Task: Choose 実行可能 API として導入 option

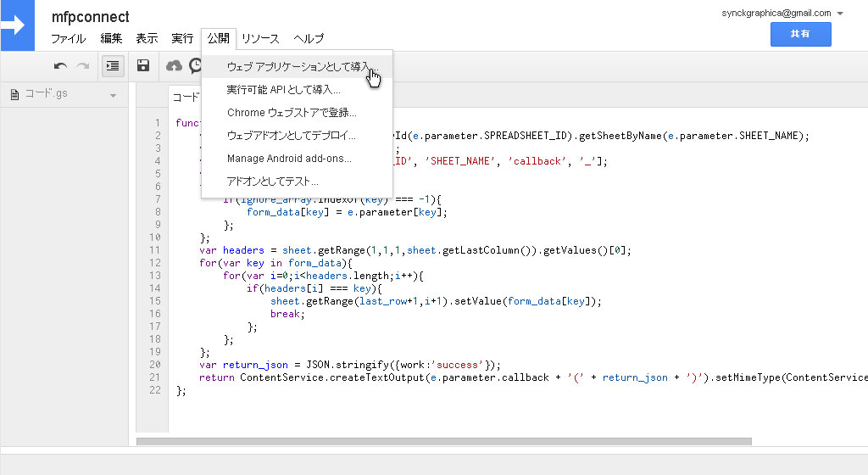Action: click(284, 89)
